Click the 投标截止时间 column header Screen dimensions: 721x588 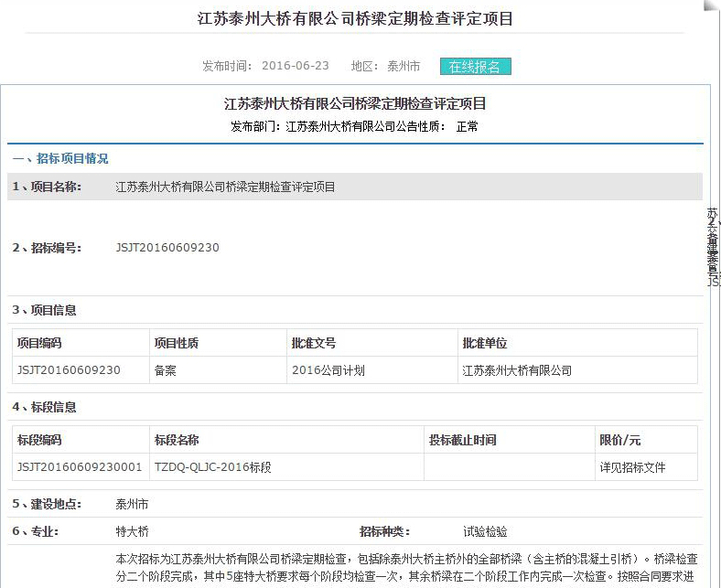[463, 440]
